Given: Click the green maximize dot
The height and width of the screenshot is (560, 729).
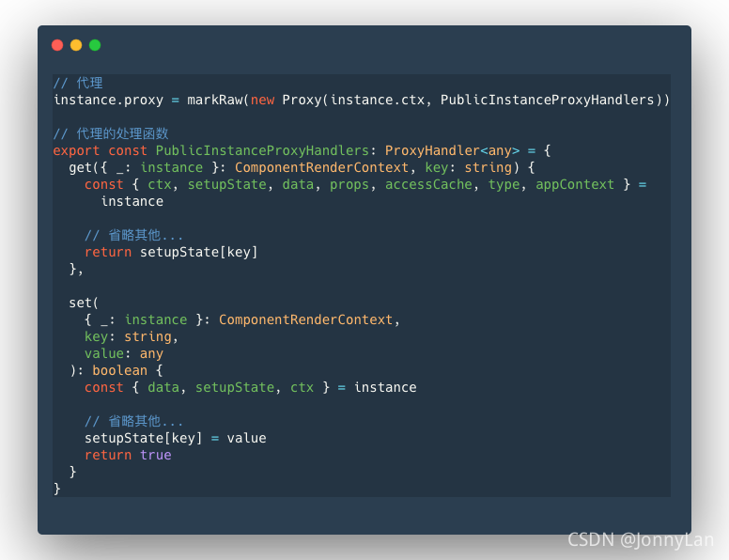Looking at the screenshot, I should click(95, 45).
